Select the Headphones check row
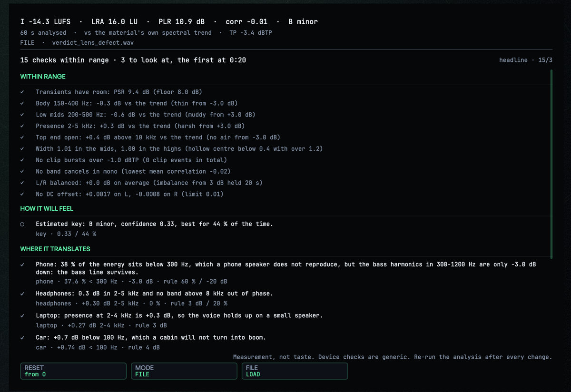This screenshot has height=392, width=571. point(286,298)
